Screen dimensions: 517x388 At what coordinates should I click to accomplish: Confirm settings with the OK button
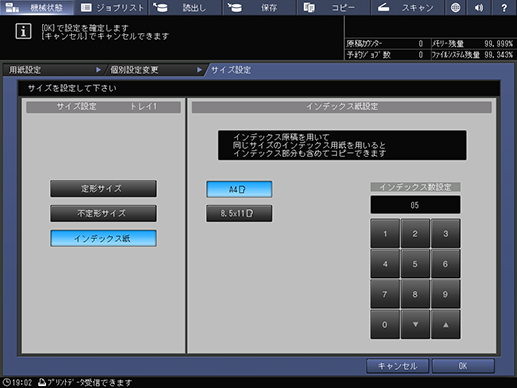[x=463, y=366]
